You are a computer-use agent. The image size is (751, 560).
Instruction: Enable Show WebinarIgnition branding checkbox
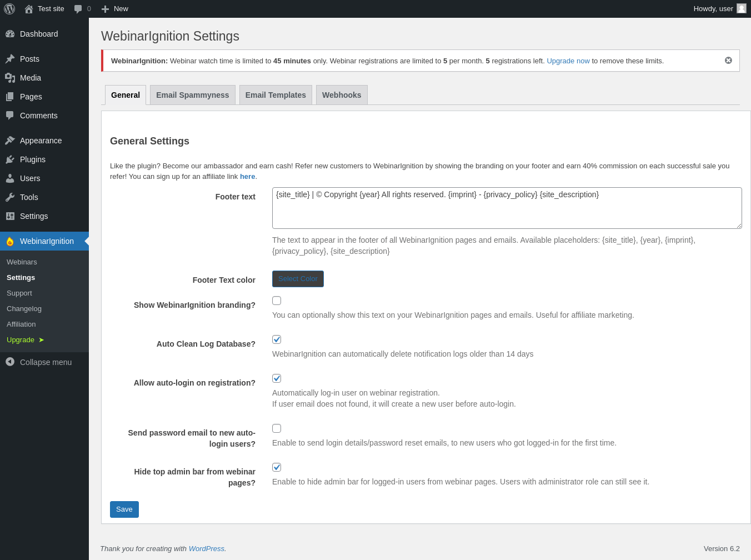pos(277,301)
